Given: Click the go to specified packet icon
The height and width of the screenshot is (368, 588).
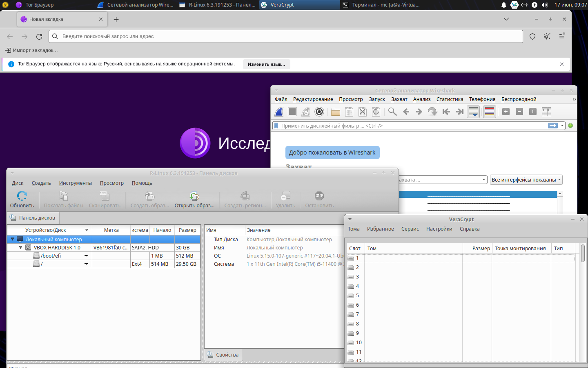Looking at the screenshot, I should 432,112.
